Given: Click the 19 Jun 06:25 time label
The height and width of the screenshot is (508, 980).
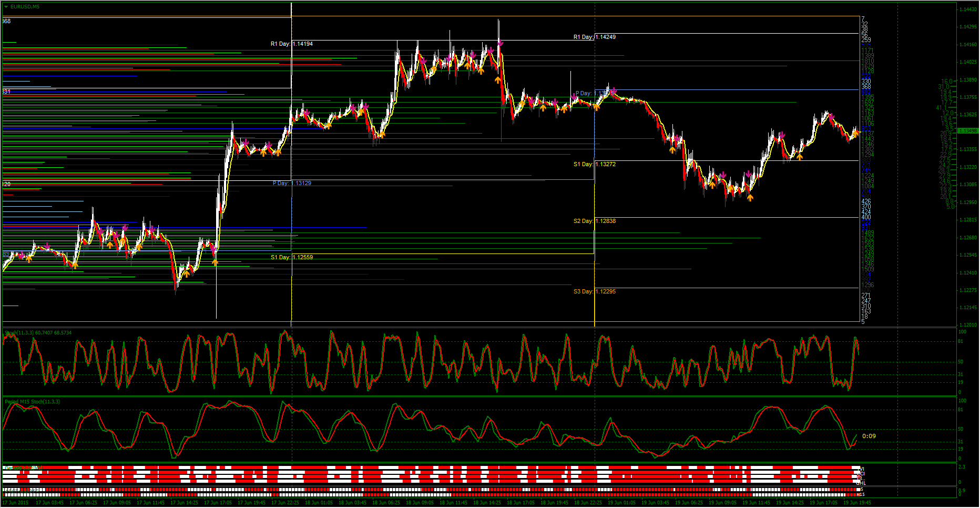Looking at the screenshot, I should tap(689, 503).
